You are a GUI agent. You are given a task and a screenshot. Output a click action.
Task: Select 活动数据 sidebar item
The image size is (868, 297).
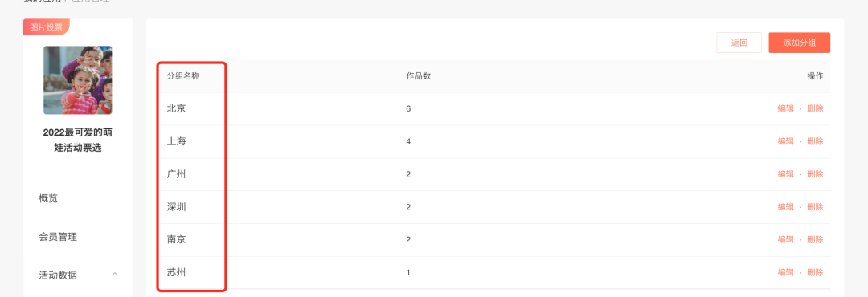pyautogui.click(x=58, y=275)
